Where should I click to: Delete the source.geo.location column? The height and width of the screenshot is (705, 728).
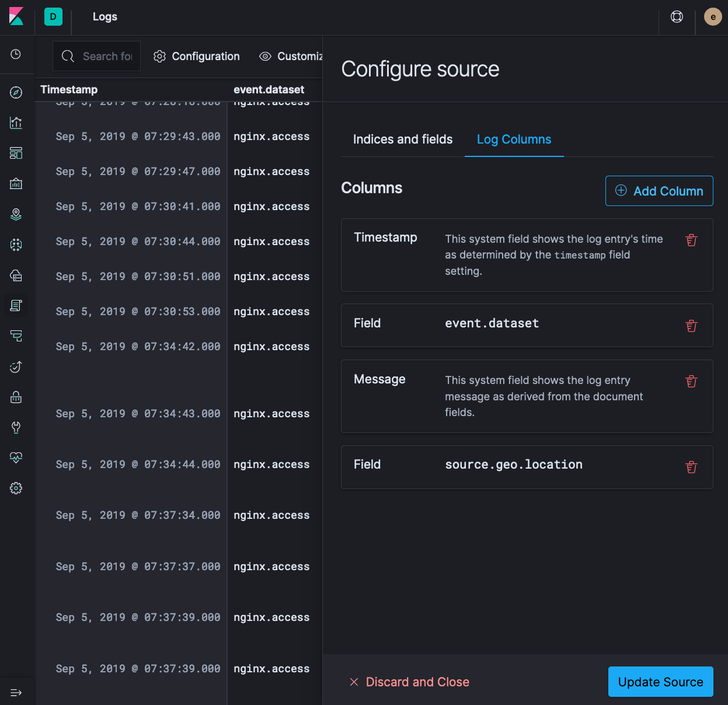click(x=691, y=467)
